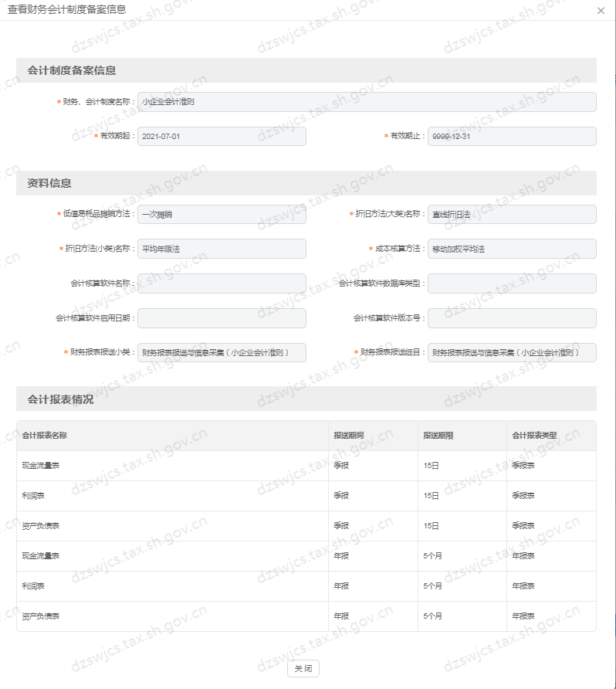Viewport: 616px width, 689px height.
Task: Click the 成本核算方法 field
Action: pyautogui.click(x=512, y=249)
